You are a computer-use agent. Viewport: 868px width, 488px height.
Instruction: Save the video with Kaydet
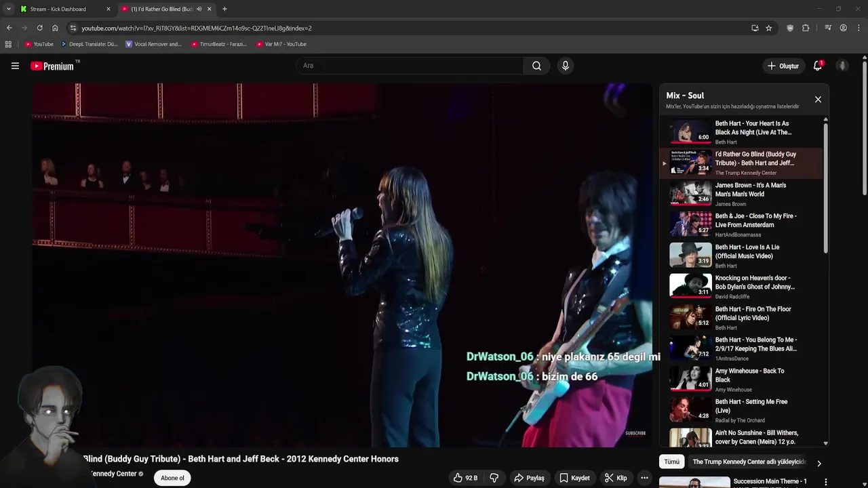pyautogui.click(x=574, y=478)
